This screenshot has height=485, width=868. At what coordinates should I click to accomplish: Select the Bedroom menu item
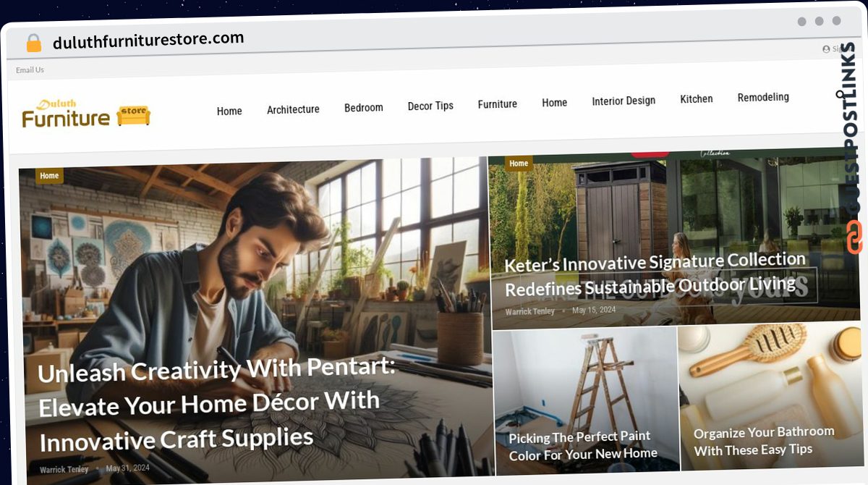click(364, 107)
